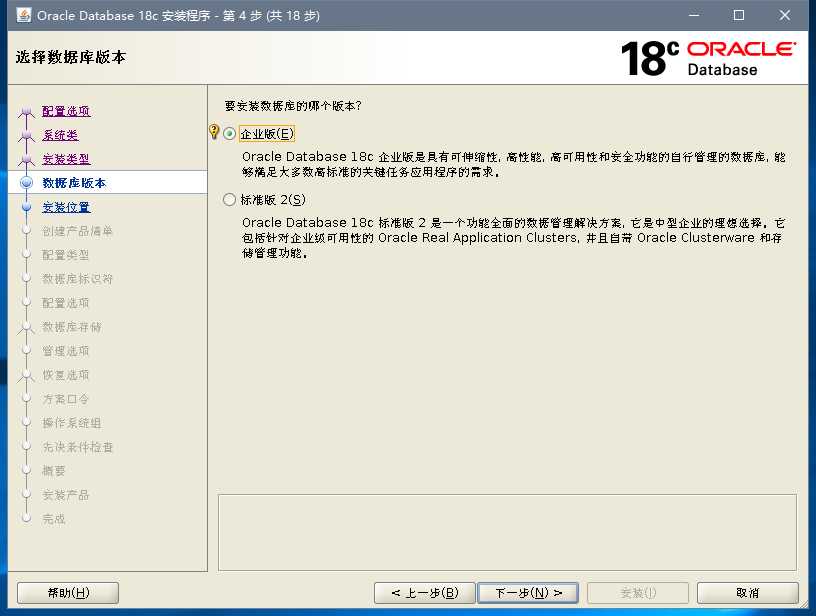
Task: Jump to the 安装位置 step
Action: tap(66, 207)
